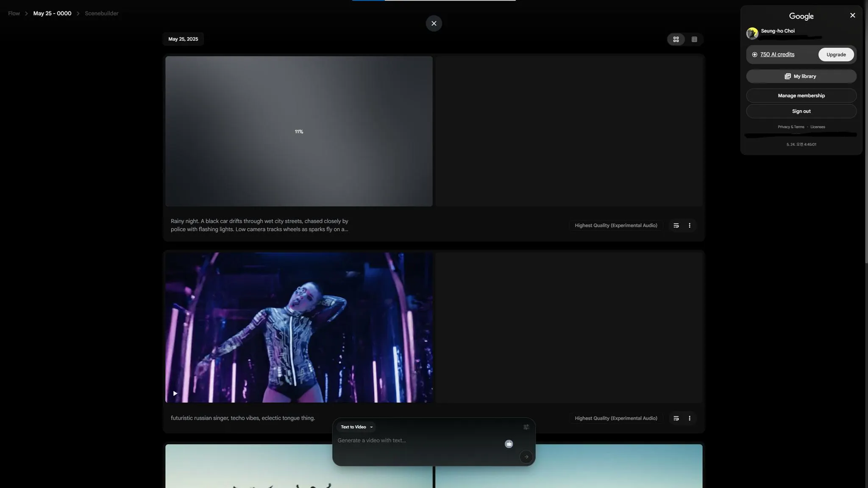
Task: Open My library
Action: point(801,76)
